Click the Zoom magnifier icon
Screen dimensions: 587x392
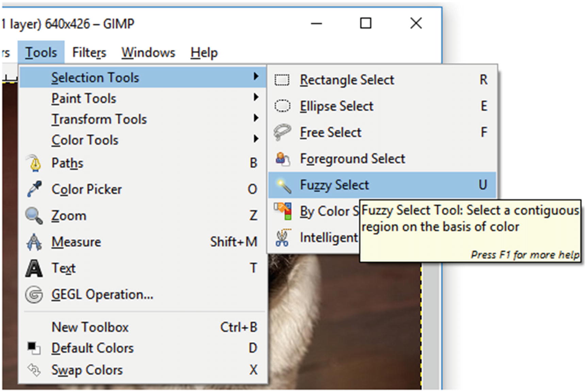[x=34, y=216]
